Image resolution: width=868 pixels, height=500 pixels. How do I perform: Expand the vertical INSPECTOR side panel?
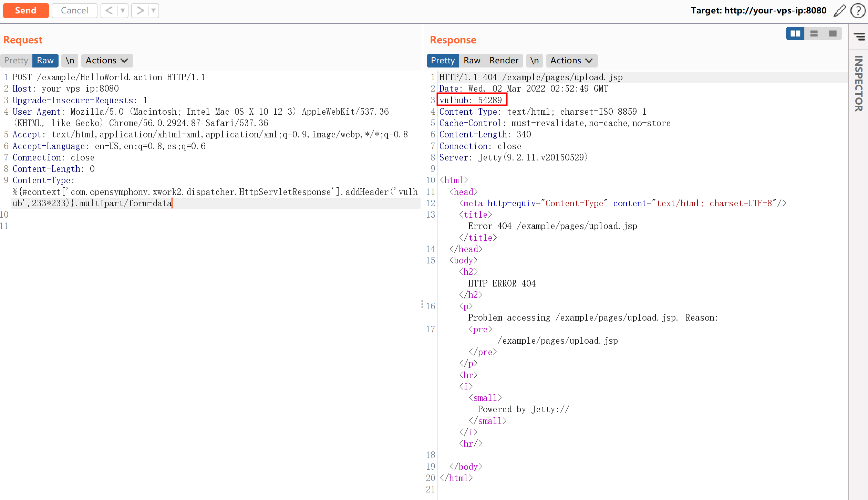(x=858, y=84)
